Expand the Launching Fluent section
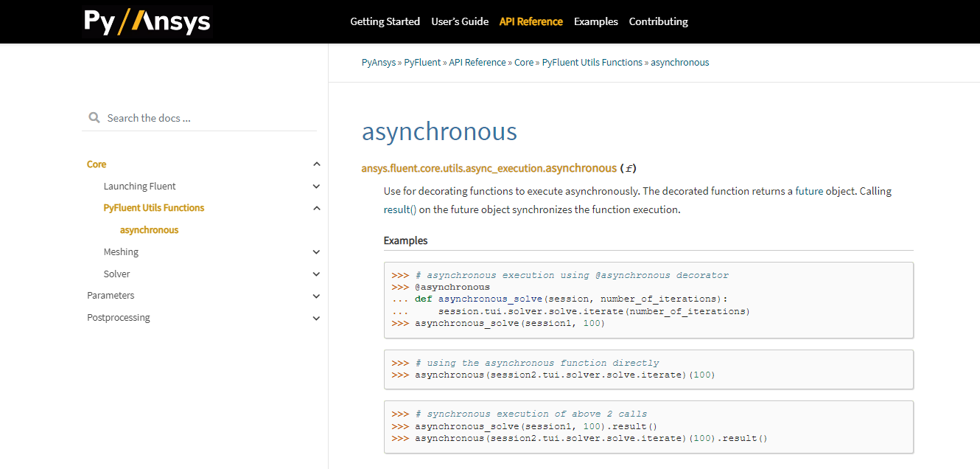The image size is (980, 469). coord(316,187)
